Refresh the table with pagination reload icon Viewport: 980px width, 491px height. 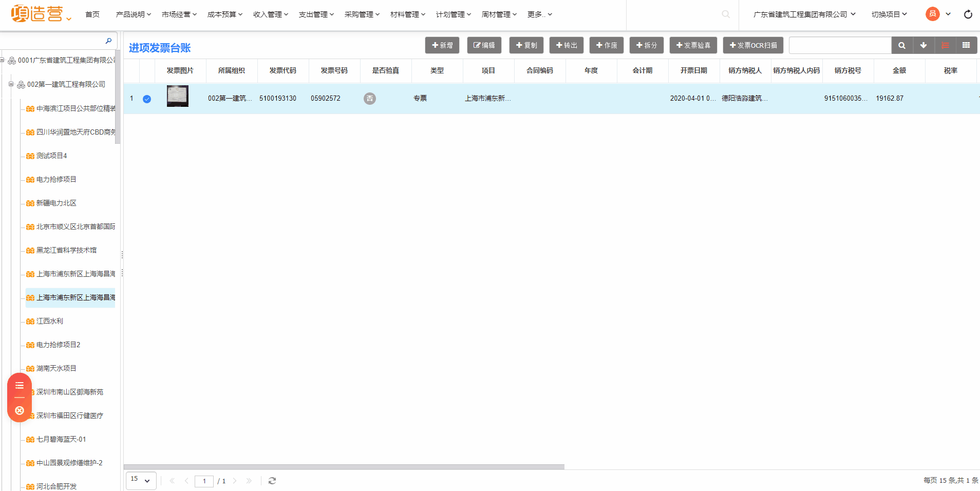point(272,481)
